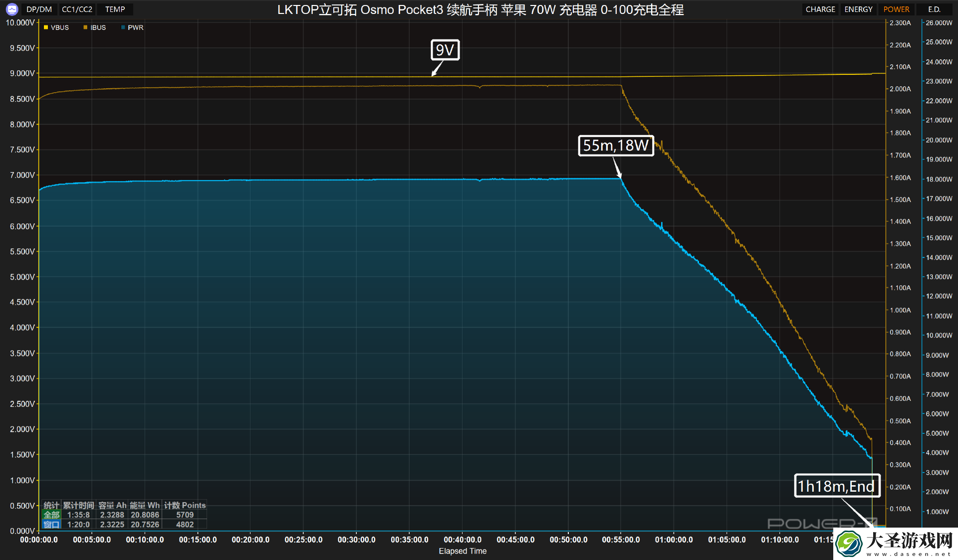Click the 2.3288 capacity value

[112, 515]
